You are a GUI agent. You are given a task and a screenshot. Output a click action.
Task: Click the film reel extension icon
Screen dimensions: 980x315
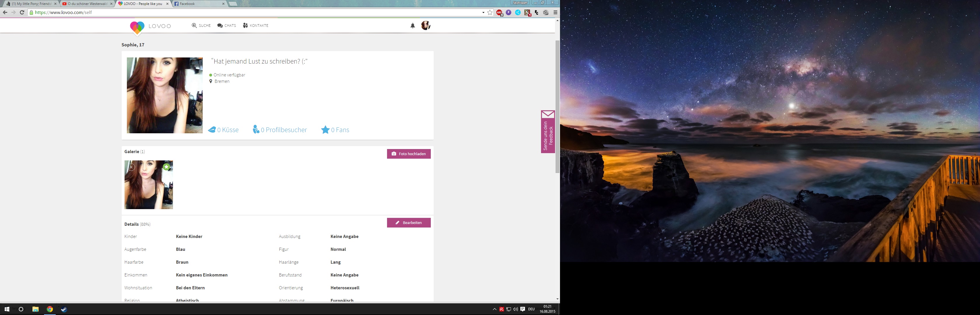pyautogui.click(x=545, y=13)
